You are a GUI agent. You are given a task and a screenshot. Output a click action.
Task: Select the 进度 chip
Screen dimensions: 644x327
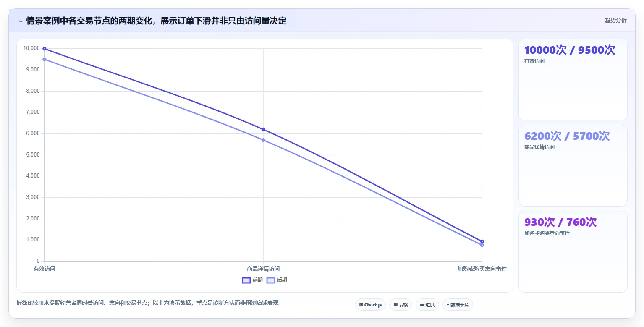[427, 305]
